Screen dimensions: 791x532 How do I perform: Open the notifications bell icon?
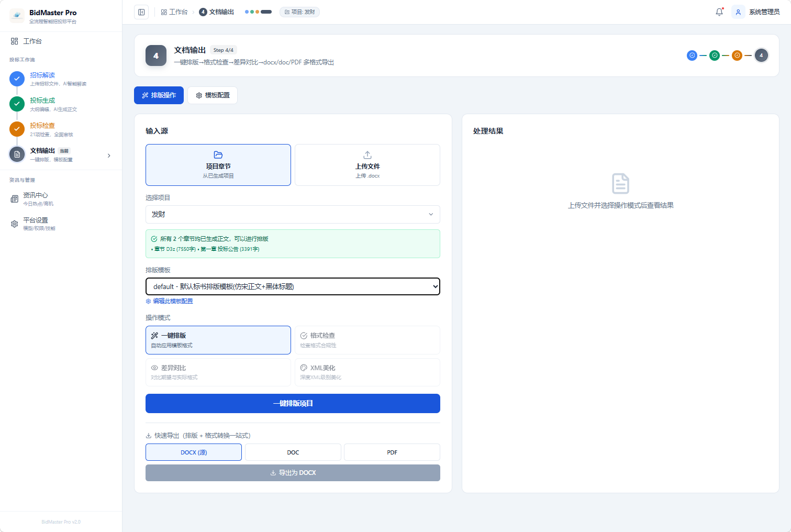coord(719,12)
